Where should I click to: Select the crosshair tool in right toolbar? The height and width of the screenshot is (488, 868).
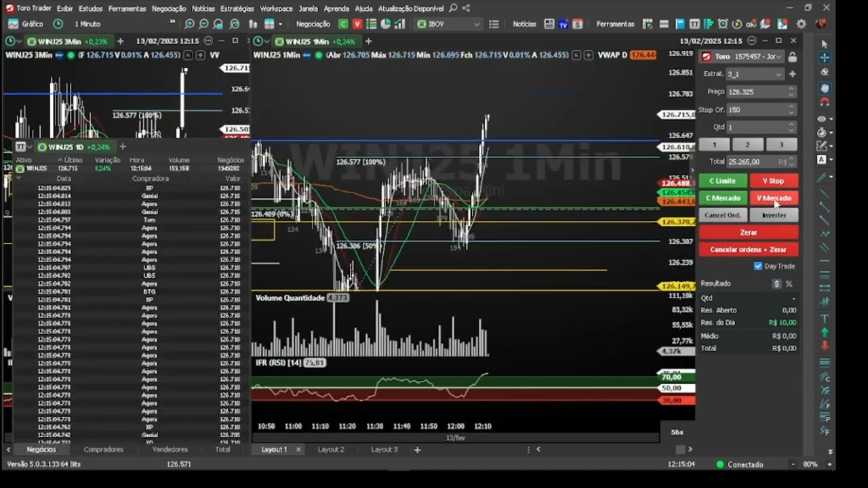tap(825, 57)
